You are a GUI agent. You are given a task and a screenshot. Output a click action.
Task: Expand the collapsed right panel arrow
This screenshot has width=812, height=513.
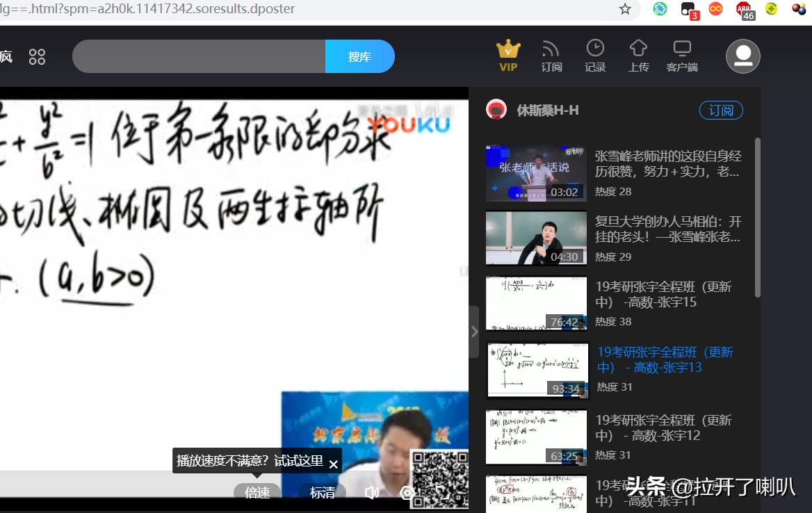(475, 332)
